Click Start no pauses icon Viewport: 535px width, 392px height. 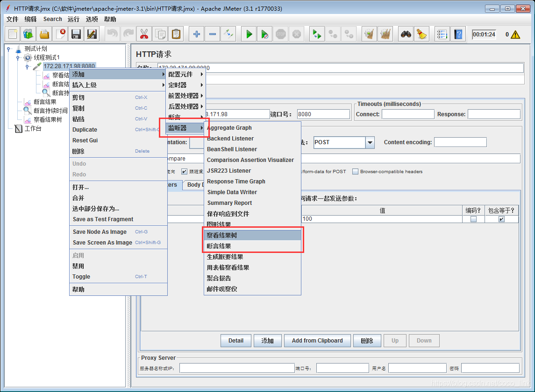click(x=265, y=34)
